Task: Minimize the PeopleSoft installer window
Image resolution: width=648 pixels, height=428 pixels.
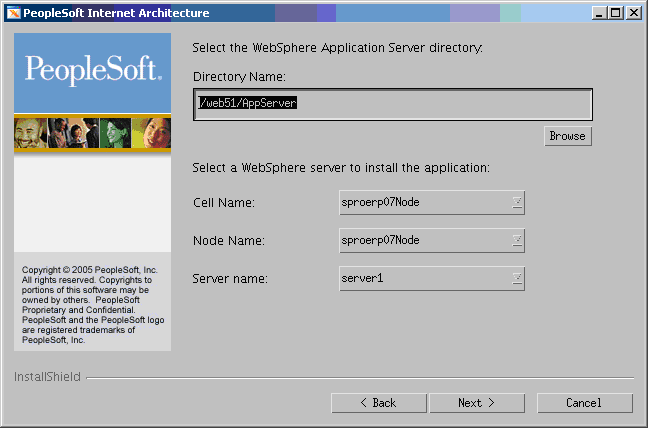Action: click(x=599, y=13)
